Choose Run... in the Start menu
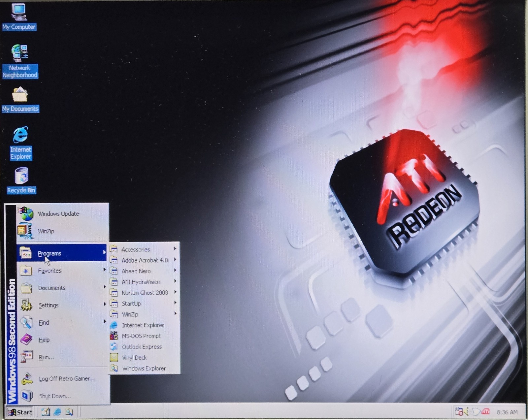Screen dimensions: 528x420 click(x=63, y=357)
